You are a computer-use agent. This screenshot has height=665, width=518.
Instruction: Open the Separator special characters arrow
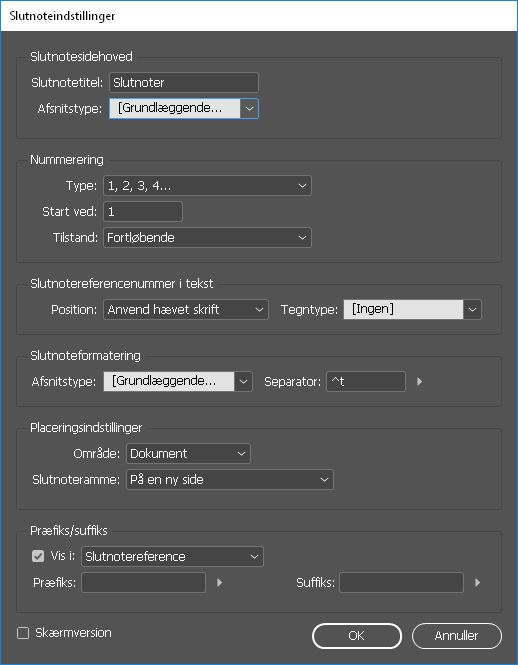pyautogui.click(x=420, y=382)
